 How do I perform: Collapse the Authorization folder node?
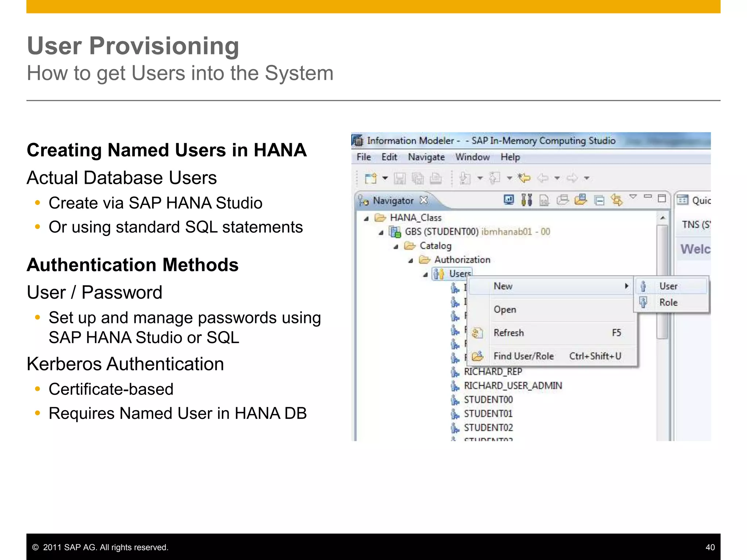pyautogui.click(x=411, y=261)
